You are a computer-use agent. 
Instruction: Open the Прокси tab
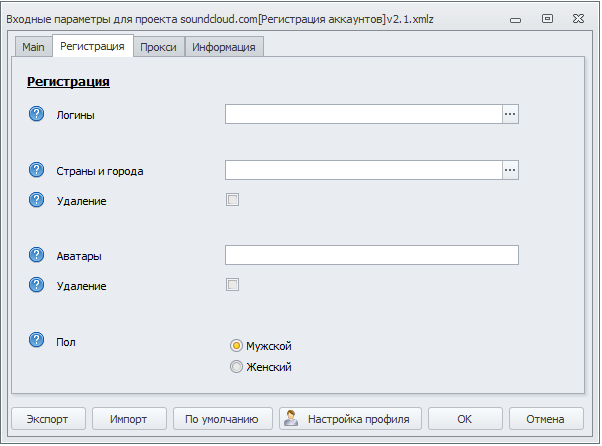(x=158, y=47)
